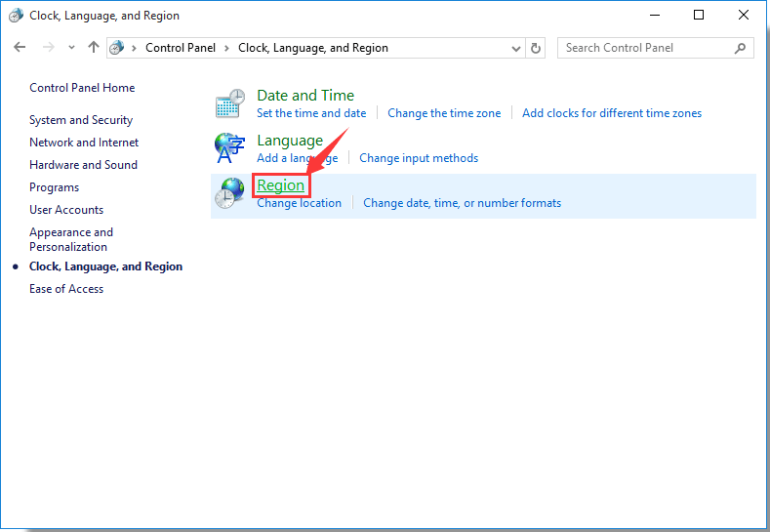Image resolution: width=770 pixels, height=532 pixels.
Task: Select Change date, time, or number formats
Action: coord(462,203)
